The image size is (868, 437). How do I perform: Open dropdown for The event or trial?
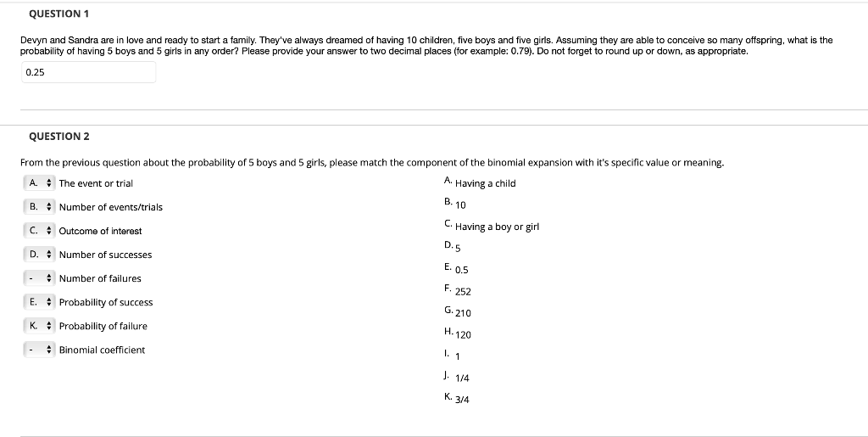click(x=39, y=182)
